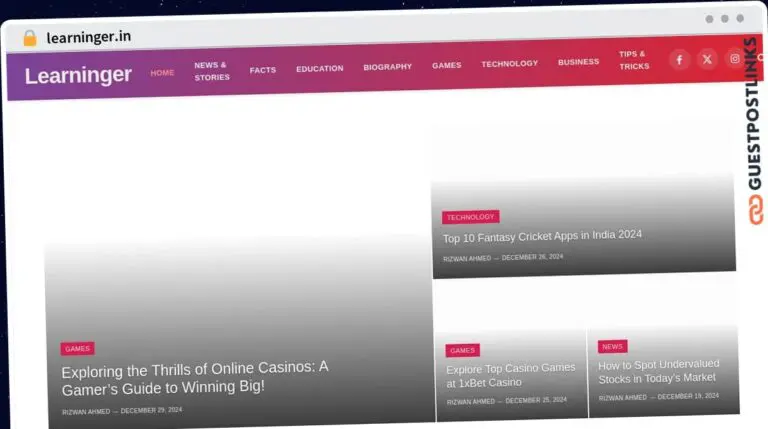
Task: Open the Facebook social icon
Action: (x=679, y=60)
